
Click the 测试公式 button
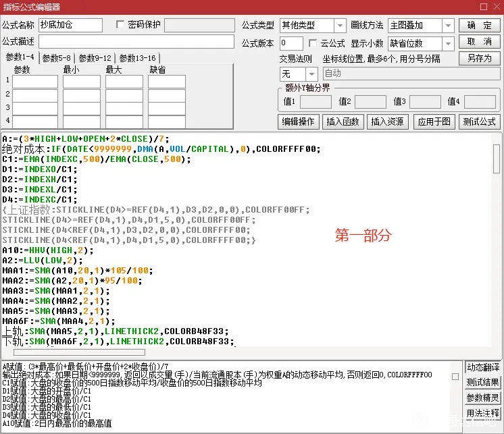pyautogui.click(x=479, y=121)
